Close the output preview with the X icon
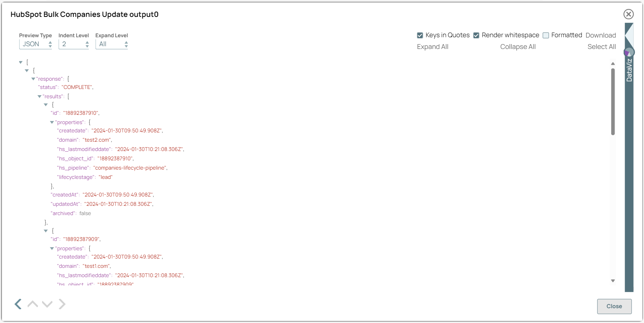 628,14
